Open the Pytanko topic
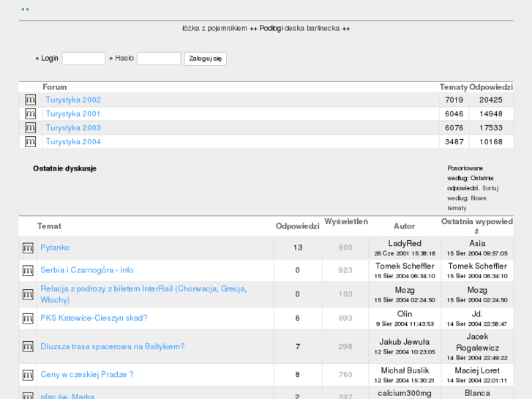 pos(55,247)
